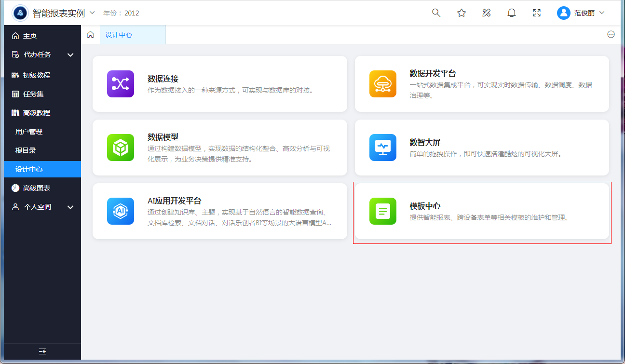This screenshot has height=364, width=625.
Task: Open the 数智大屏 monitor icon
Action: [383, 148]
